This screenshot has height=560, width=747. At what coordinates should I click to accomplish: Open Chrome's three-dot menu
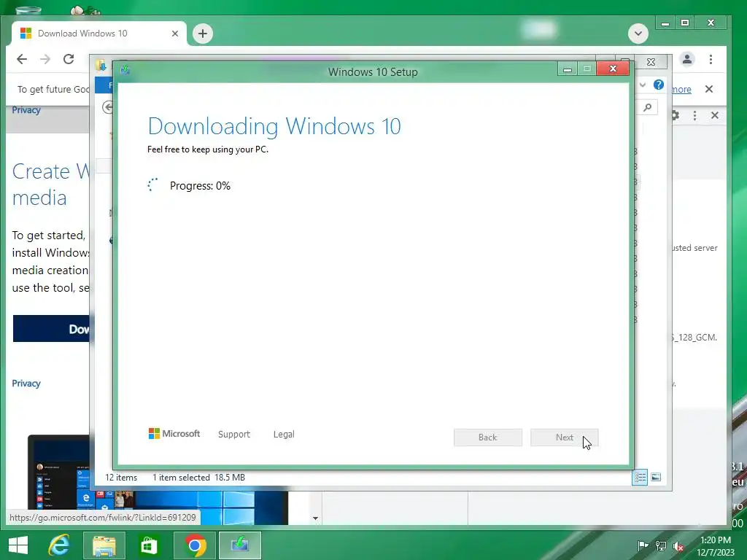click(x=711, y=59)
